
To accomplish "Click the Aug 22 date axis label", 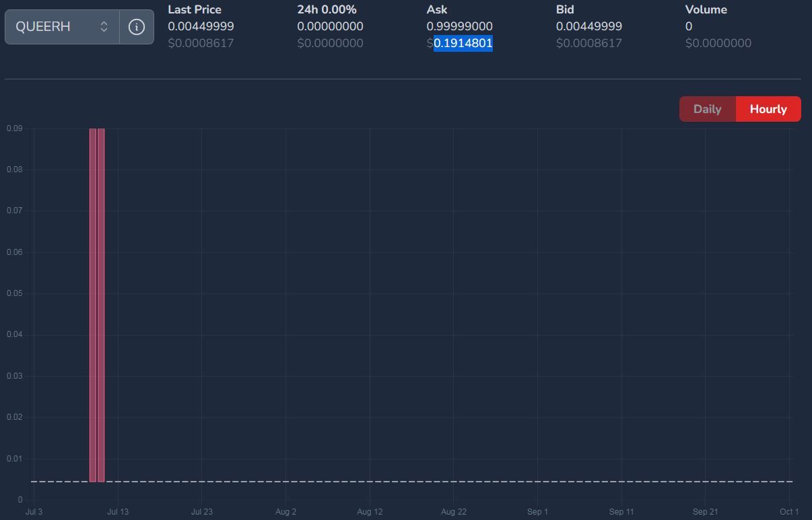I will coord(453,512).
